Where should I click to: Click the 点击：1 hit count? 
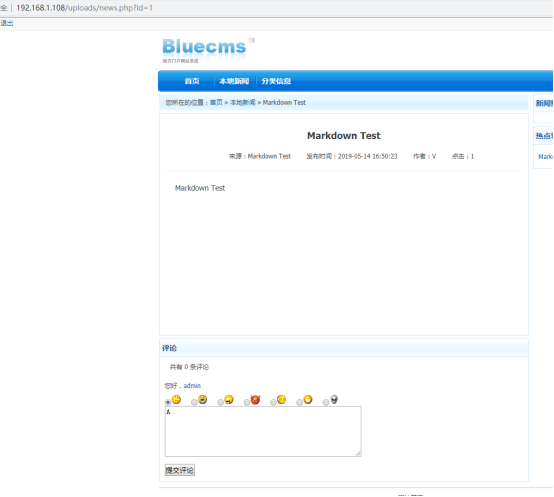[x=463, y=156]
